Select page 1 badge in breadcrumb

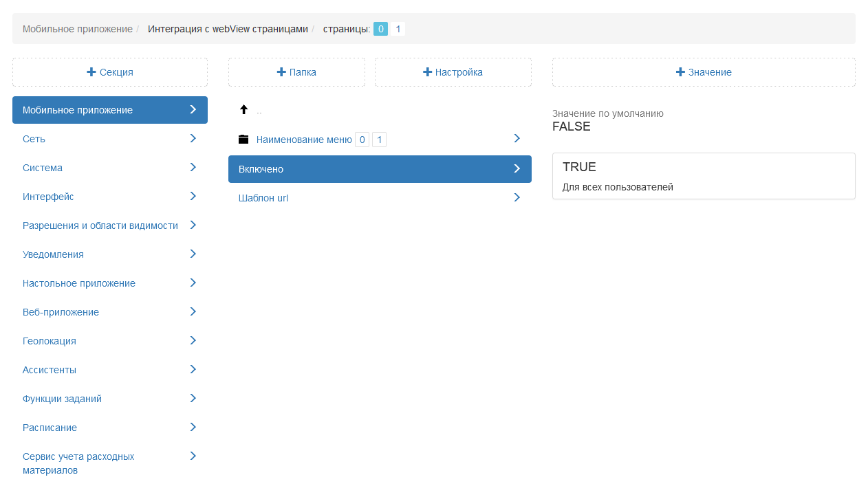(x=398, y=29)
